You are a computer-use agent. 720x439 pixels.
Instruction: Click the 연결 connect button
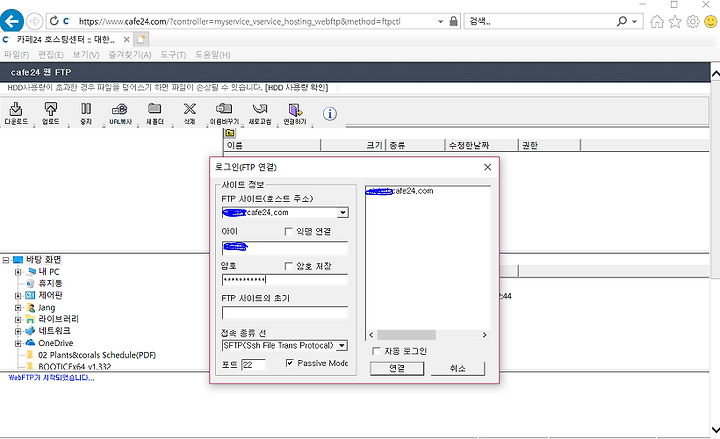[397, 368]
